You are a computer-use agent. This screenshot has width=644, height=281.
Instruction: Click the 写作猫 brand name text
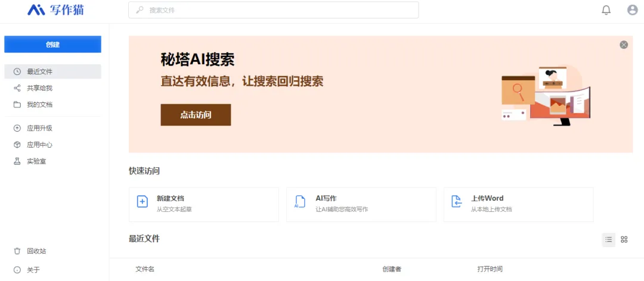pyautogui.click(x=67, y=10)
